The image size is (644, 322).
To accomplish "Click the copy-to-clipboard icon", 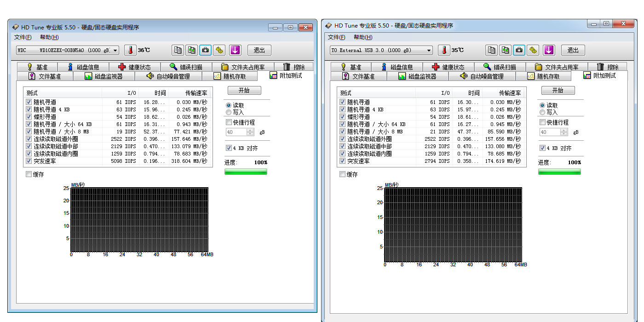I will (178, 51).
